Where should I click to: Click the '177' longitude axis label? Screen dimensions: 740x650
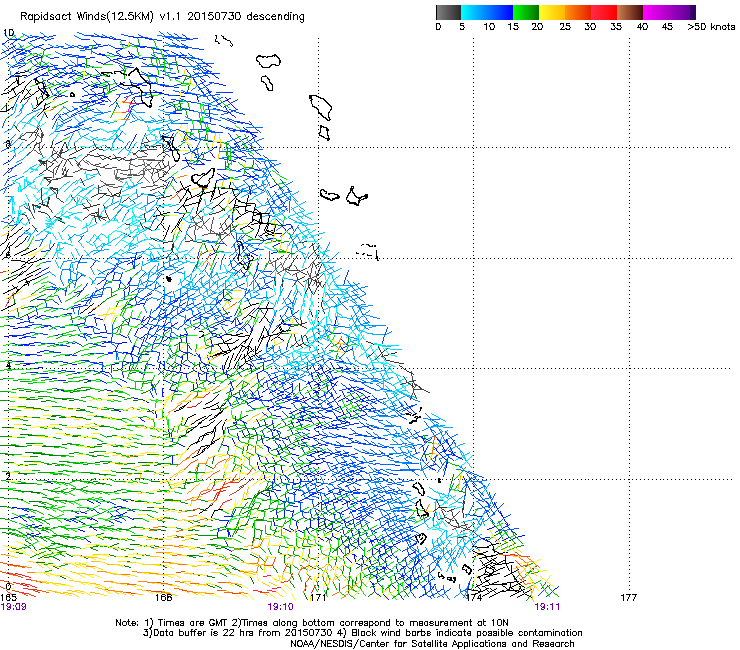point(629,598)
